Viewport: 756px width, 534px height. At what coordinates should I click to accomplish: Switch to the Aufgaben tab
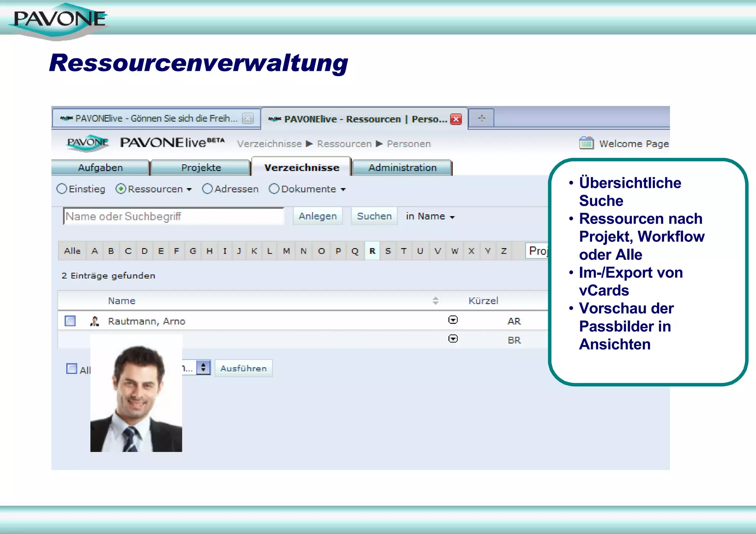point(100,168)
